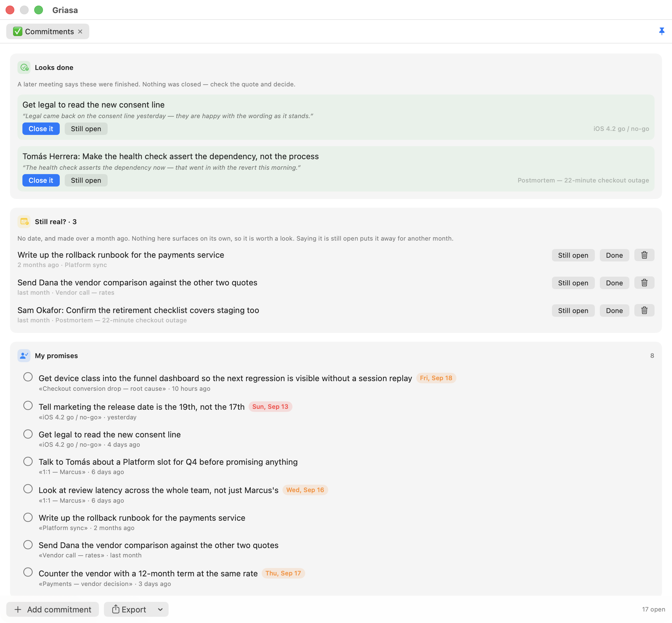Viewport: 672px width, 623px height.
Task: Click the Export button
Action: point(129,610)
